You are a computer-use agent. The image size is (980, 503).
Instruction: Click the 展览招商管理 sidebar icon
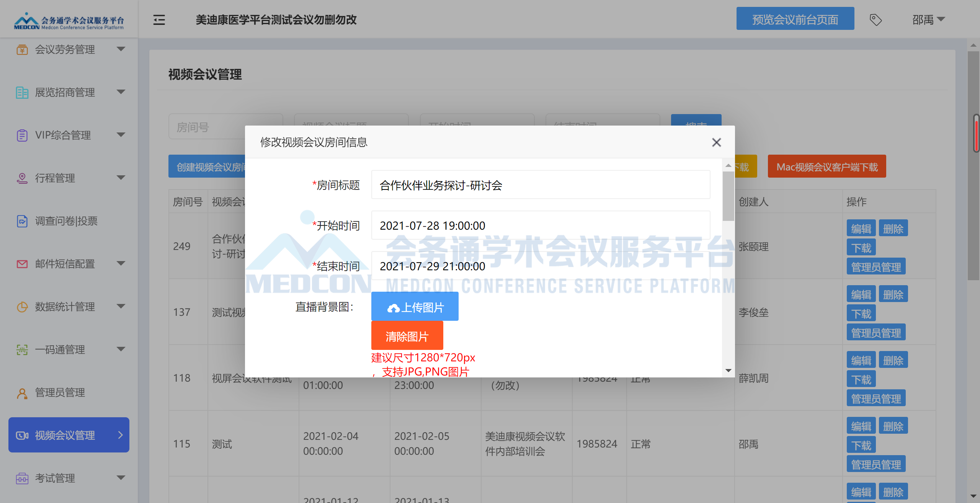click(x=22, y=92)
